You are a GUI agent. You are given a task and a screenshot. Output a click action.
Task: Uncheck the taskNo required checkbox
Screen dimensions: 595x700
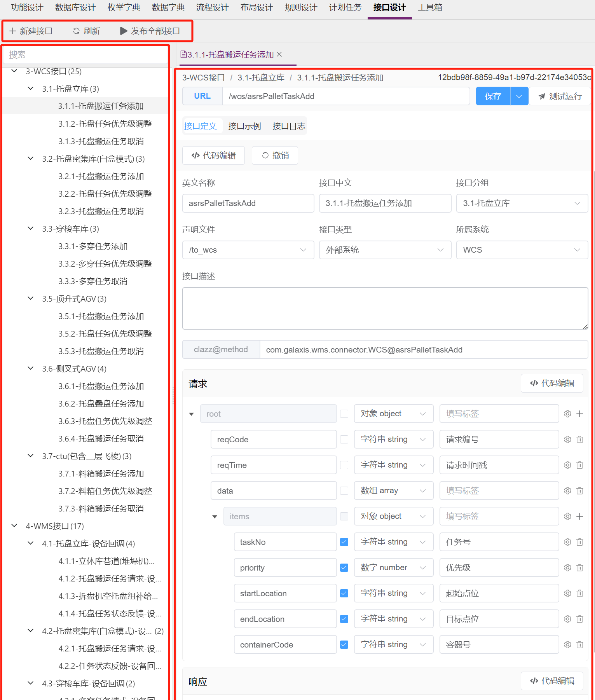pos(344,542)
